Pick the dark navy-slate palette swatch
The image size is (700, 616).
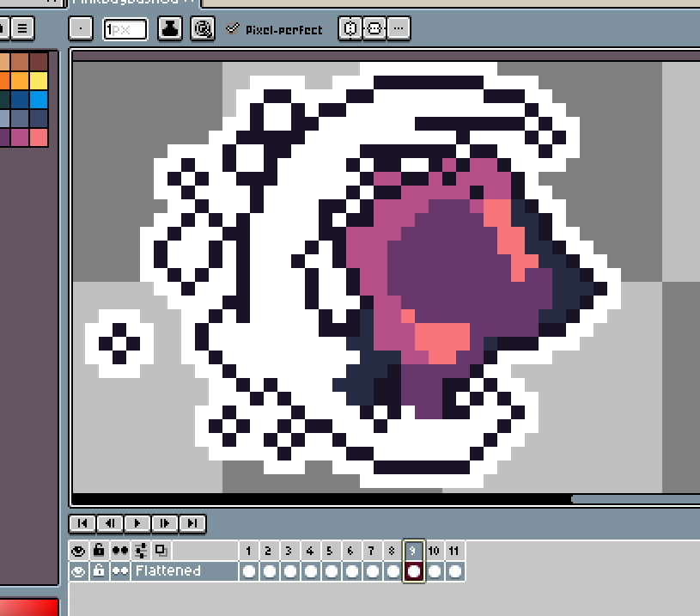tap(39, 119)
